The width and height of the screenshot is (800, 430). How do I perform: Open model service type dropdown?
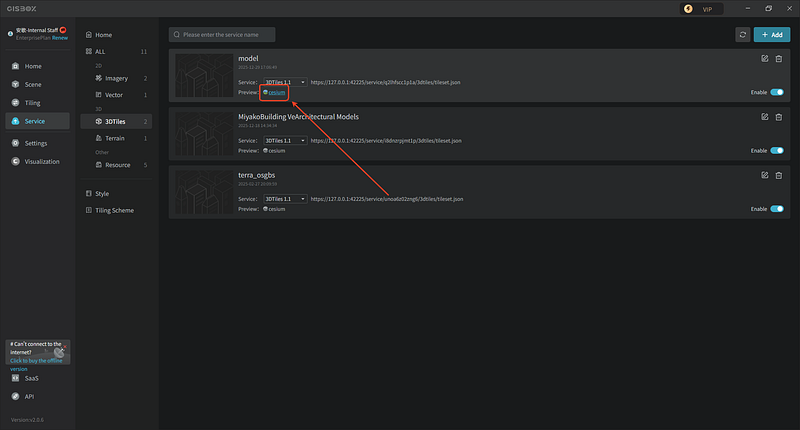pyautogui.click(x=285, y=82)
